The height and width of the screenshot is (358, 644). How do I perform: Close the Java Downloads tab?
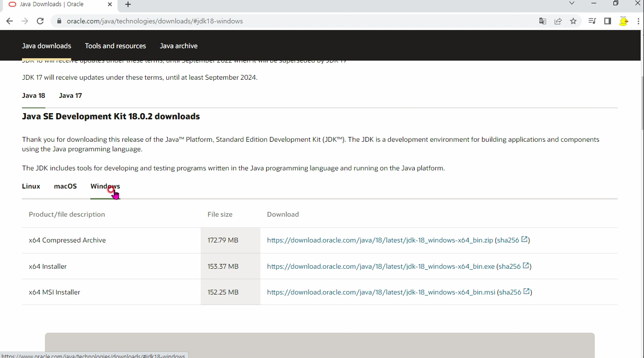[110, 4]
